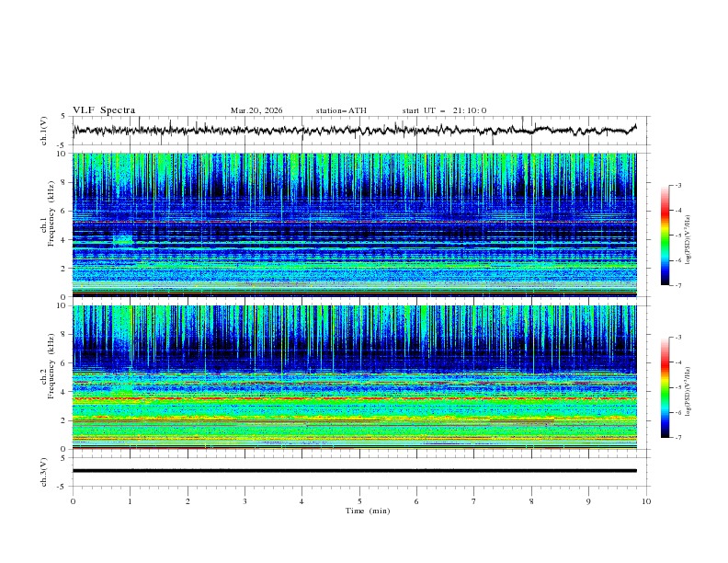Click the upper spectrogram color bar

(x=665, y=235)
